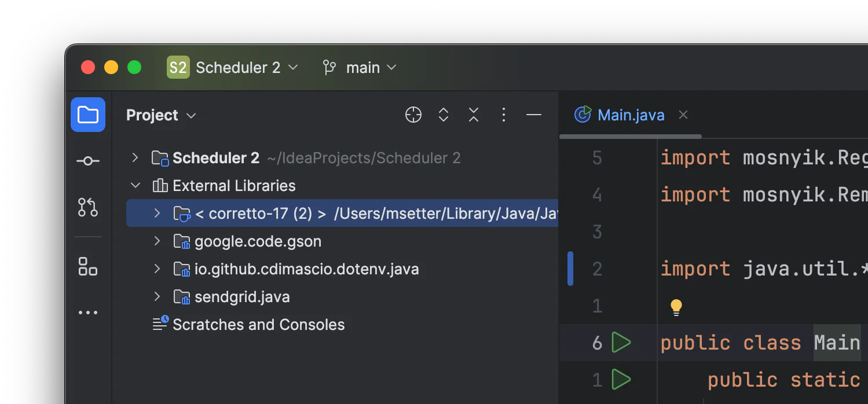Click the S2 project badge icon
Viewport: 868px width, 404px height.
point(178,68)
